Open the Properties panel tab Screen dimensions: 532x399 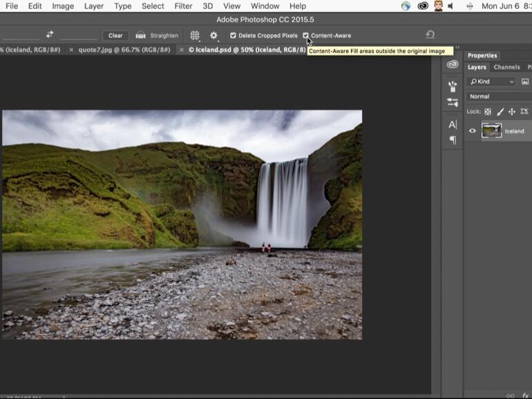tap(482, 55)
